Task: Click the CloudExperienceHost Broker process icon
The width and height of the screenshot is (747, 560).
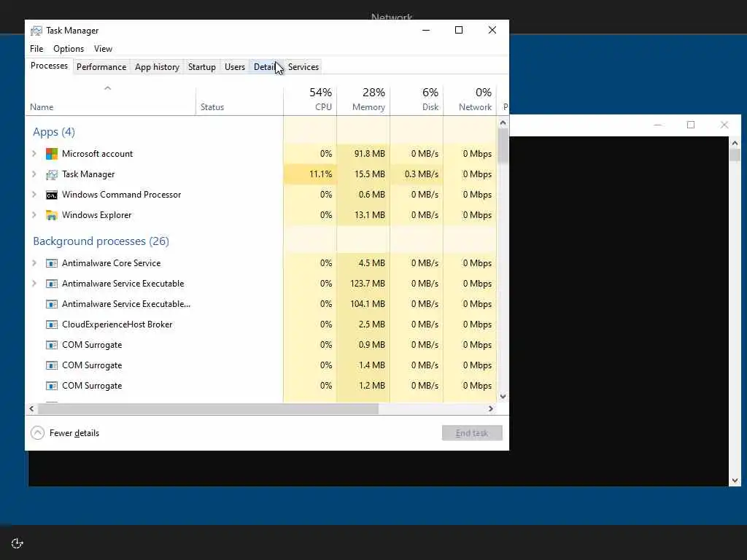Action: 52,324
